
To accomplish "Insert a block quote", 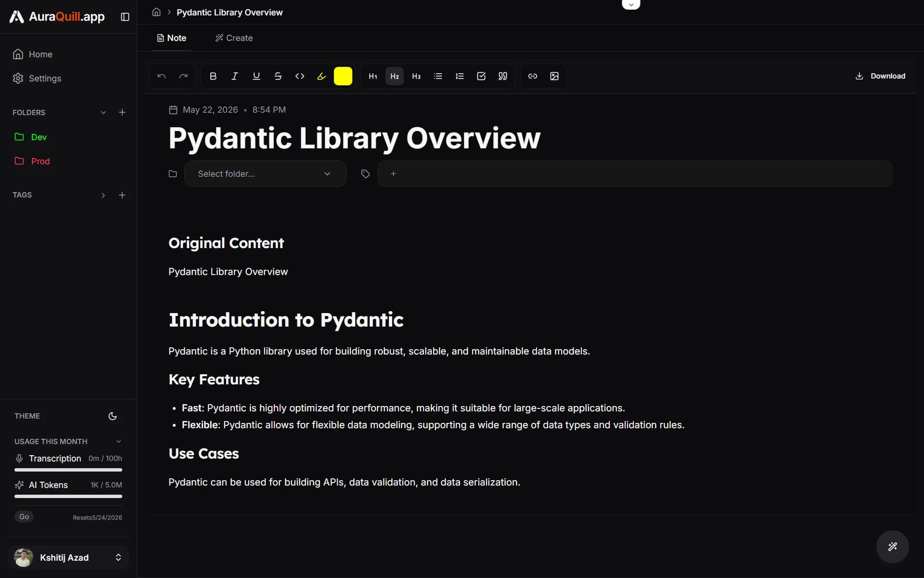I will click(x=503, y=76).
